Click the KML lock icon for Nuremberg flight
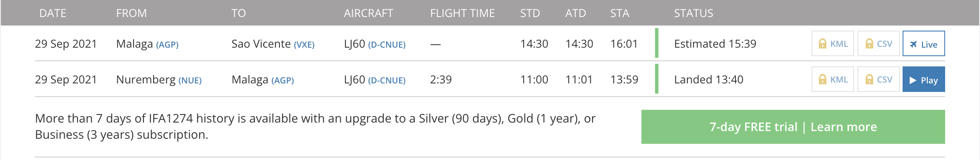This screenshot has width=980, height=160. pos(823,80)
